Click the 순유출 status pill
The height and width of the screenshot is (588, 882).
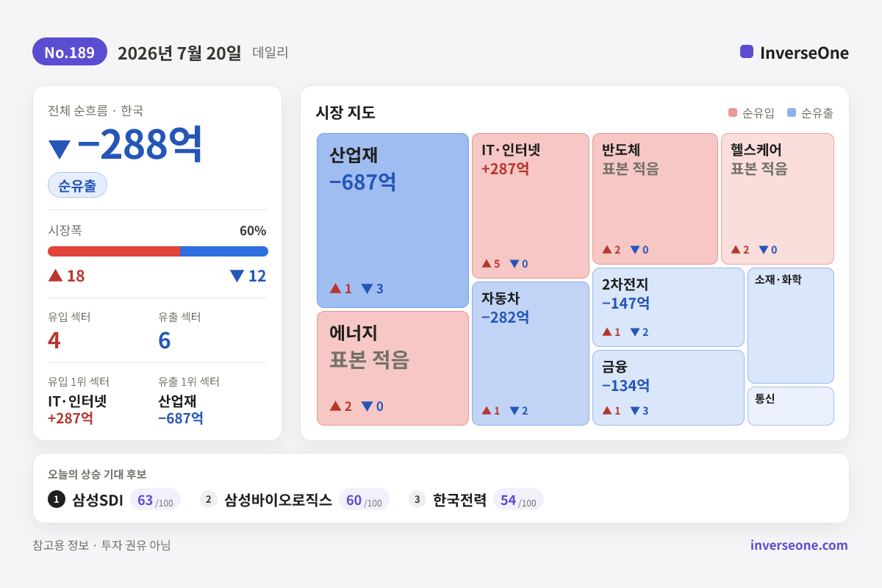click(77, 185)
